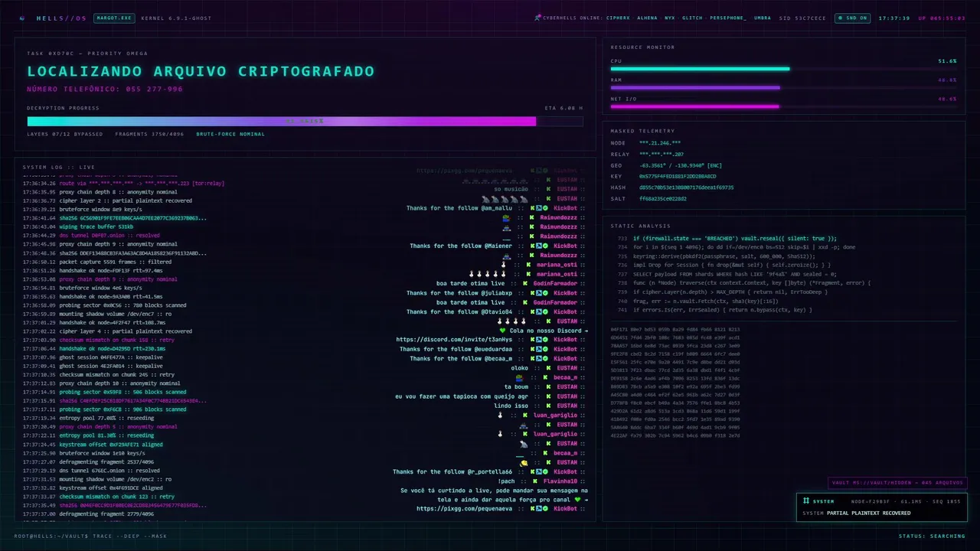Viewport: 980px width, 551px height.
Task: Open the VAULT M5://VAULT/HIDDEN files chip
Action: [x=898, y=483]
